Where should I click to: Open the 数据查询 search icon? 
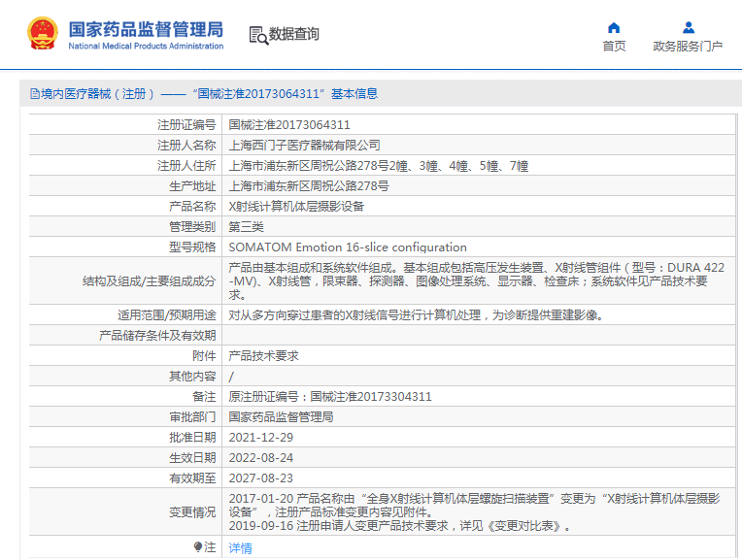(258, 35)
